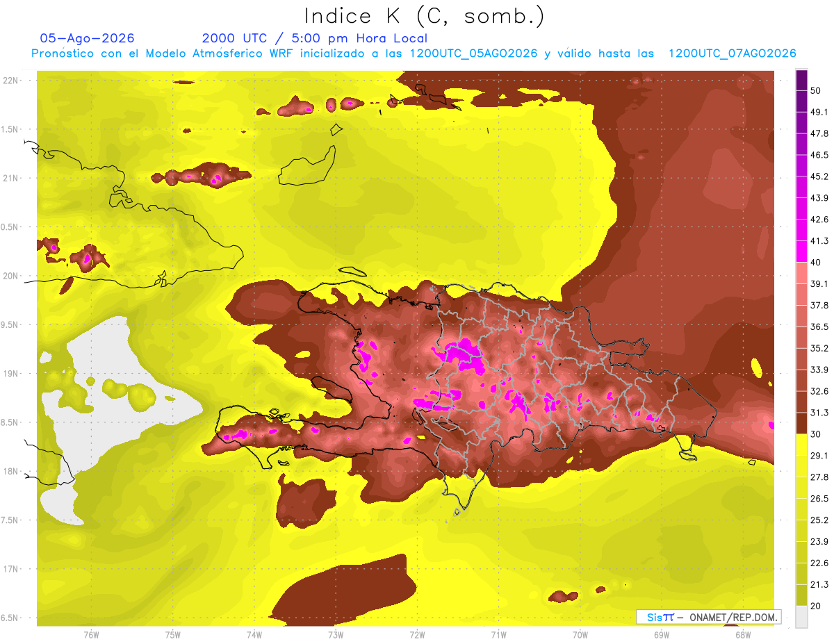Click the latitude axis label '19N'
Screen dimensions: 834x644
(x=11, y=373)
